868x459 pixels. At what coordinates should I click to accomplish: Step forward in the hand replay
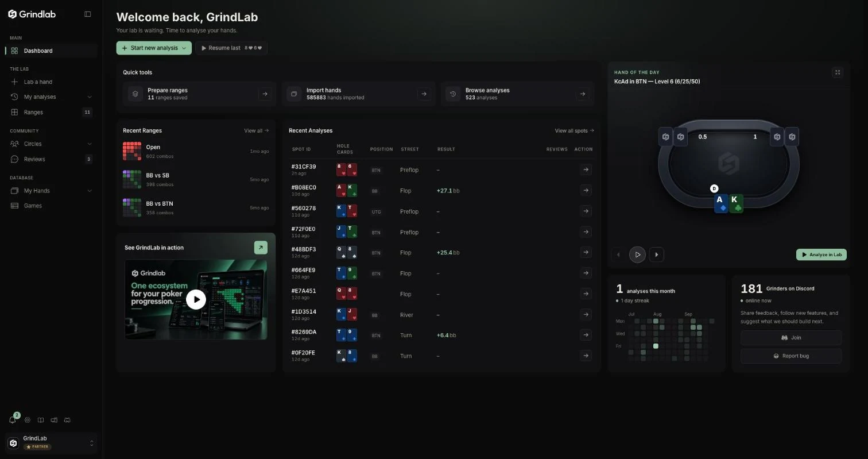pyautogui.click(x=657, y=254)
